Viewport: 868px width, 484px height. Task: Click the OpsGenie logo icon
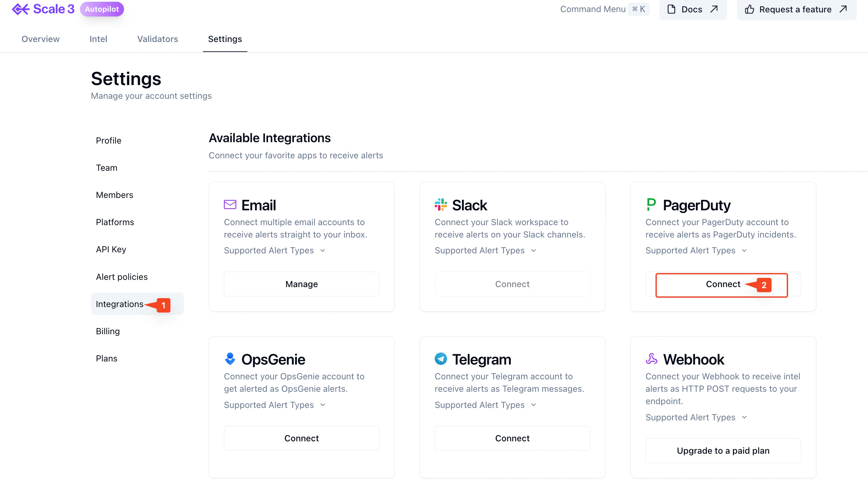coord(230,359)
